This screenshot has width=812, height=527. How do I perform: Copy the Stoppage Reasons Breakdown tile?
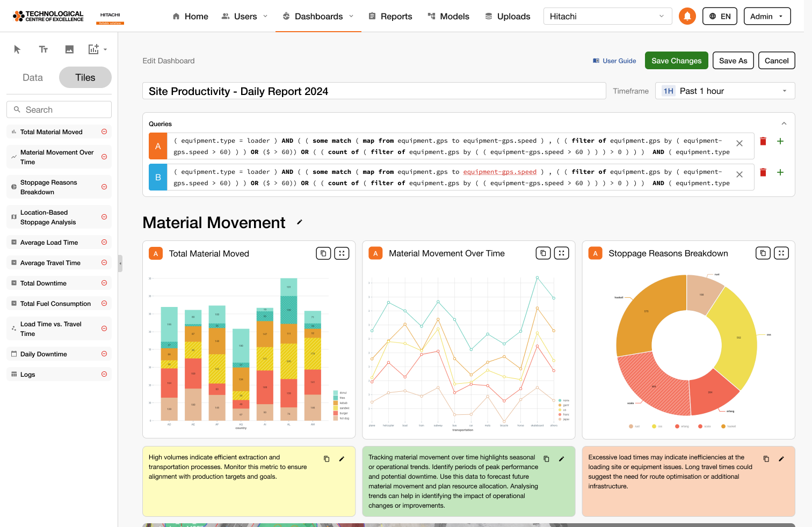[763, 253]
